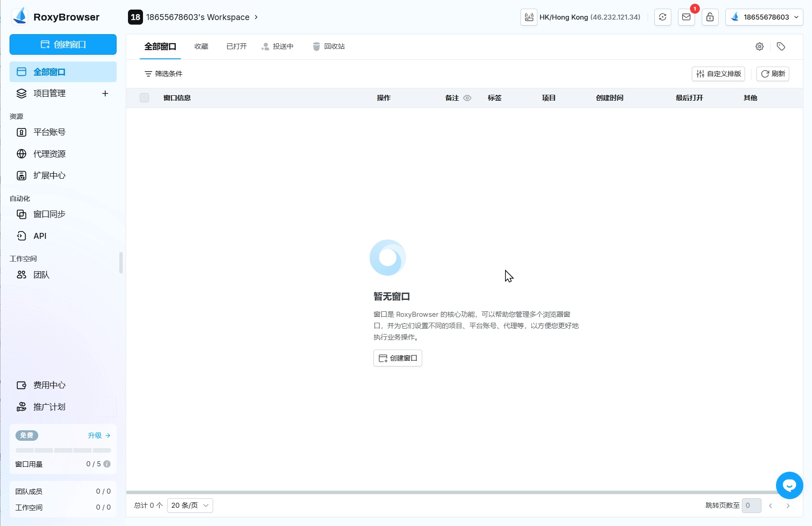Viewport: 812px width, 526px height.
Task: Select the Proxy Resources sidebar item
Action: 49,154
